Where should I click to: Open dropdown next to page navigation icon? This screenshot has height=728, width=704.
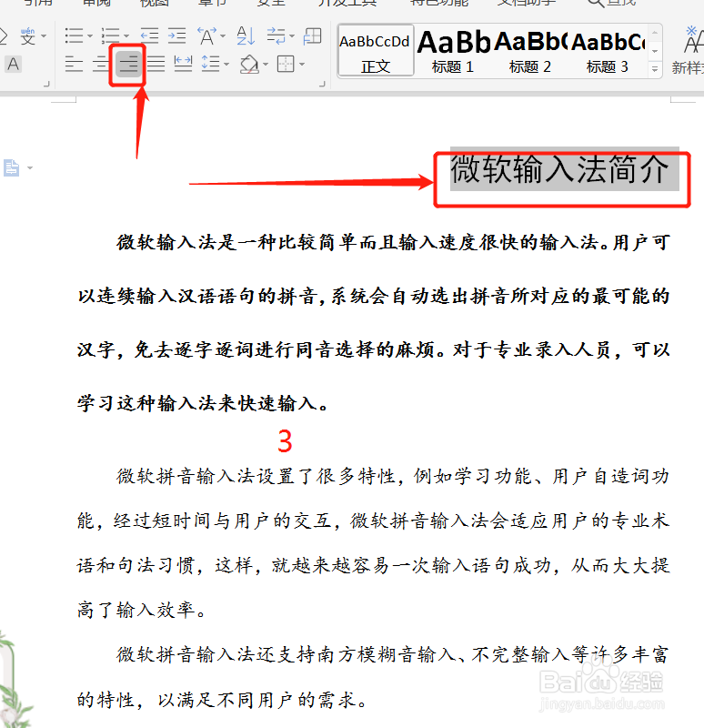tap(30, 167)
